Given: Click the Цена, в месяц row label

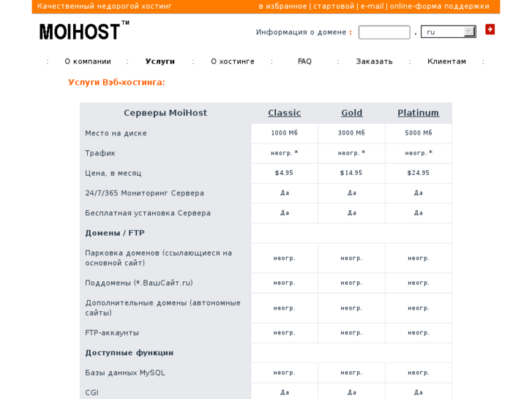Looking at the screenshot, I should pos(113,174).
